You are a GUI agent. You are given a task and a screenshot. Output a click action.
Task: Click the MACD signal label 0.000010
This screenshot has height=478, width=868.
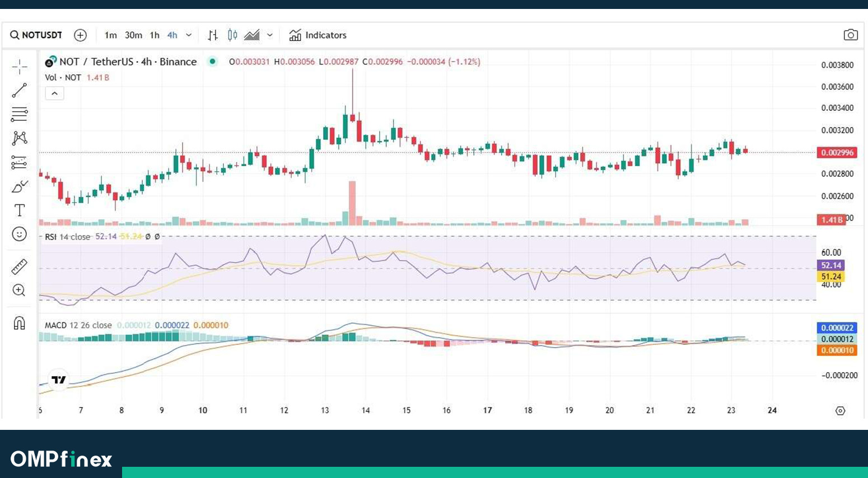[x=837, y=350]
